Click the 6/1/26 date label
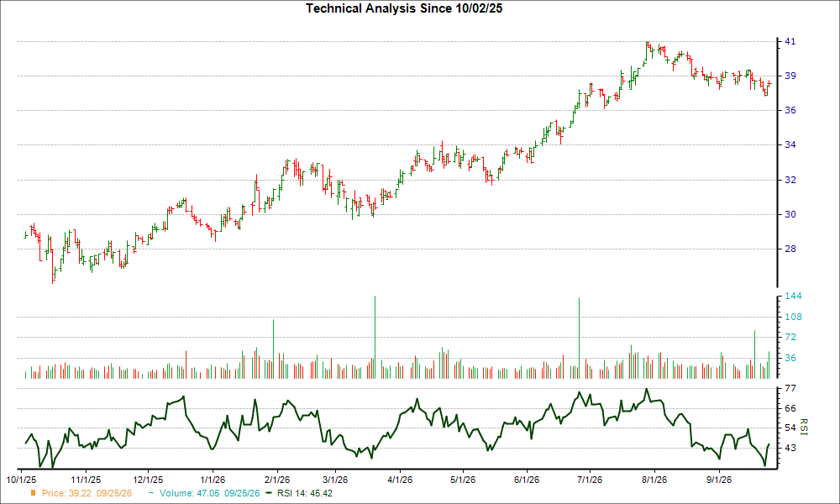The height and width of the screenshot is (504, 840). (526, 480)
